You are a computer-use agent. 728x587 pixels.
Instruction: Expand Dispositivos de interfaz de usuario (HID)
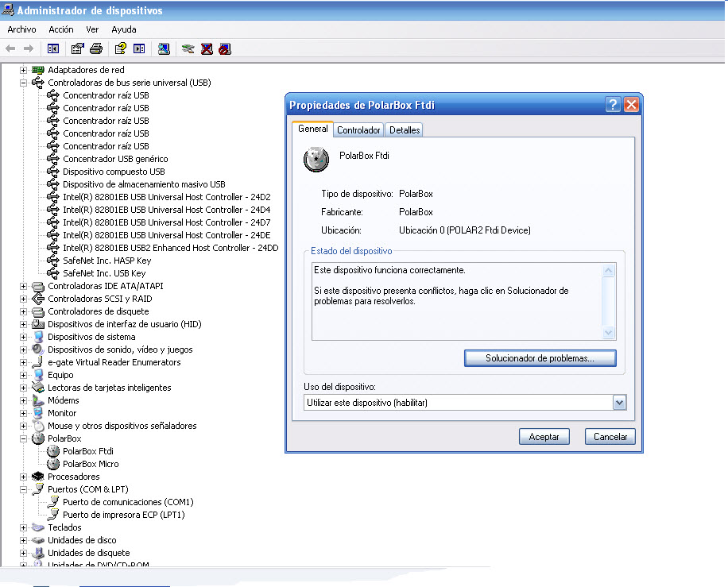23,324
